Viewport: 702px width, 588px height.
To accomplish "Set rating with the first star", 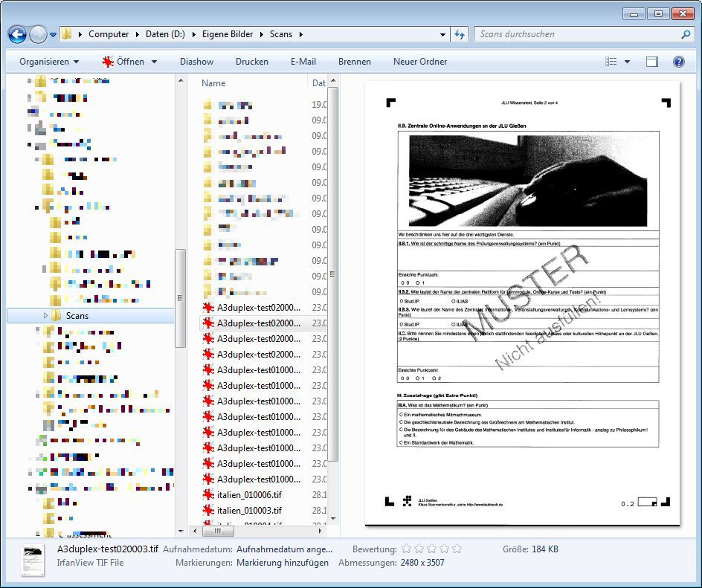I will [x=406, y=549].
